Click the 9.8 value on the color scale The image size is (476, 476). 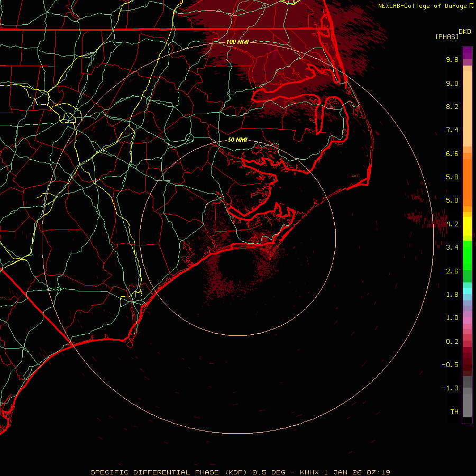[452, 59]
